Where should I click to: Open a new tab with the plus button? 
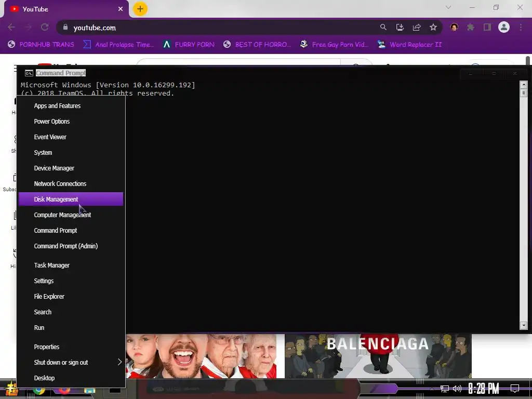[140, 9]
